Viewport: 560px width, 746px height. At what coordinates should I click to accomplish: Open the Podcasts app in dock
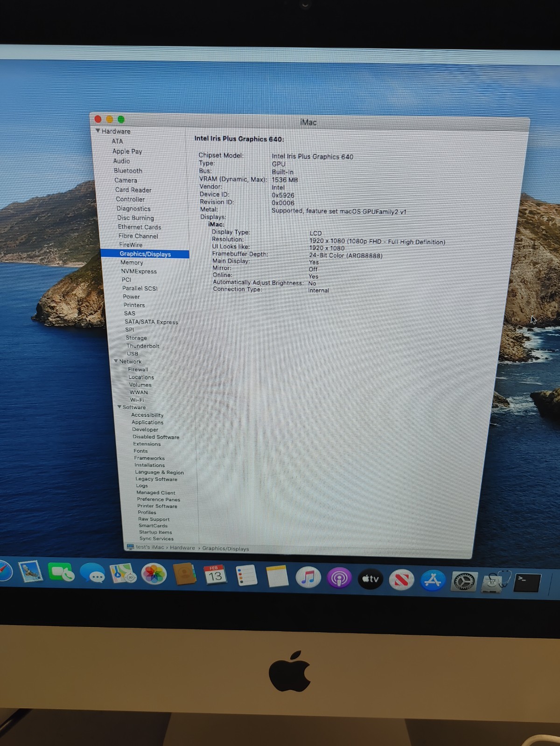[x=339, y=579]
